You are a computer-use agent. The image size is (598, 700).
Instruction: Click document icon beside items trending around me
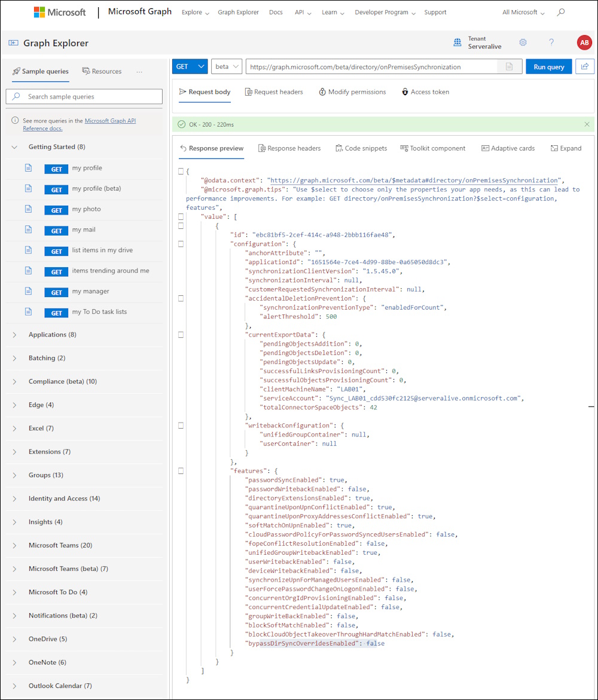29,271
